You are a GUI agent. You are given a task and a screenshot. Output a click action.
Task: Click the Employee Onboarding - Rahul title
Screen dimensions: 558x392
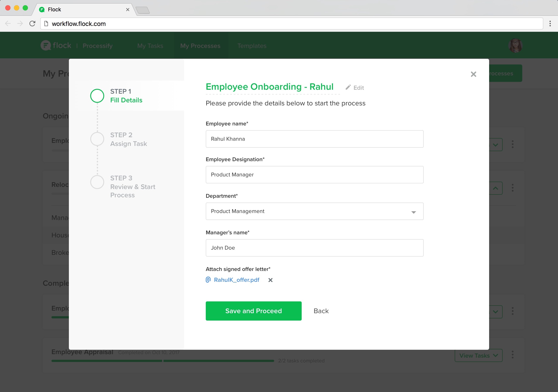coord(270,87)
